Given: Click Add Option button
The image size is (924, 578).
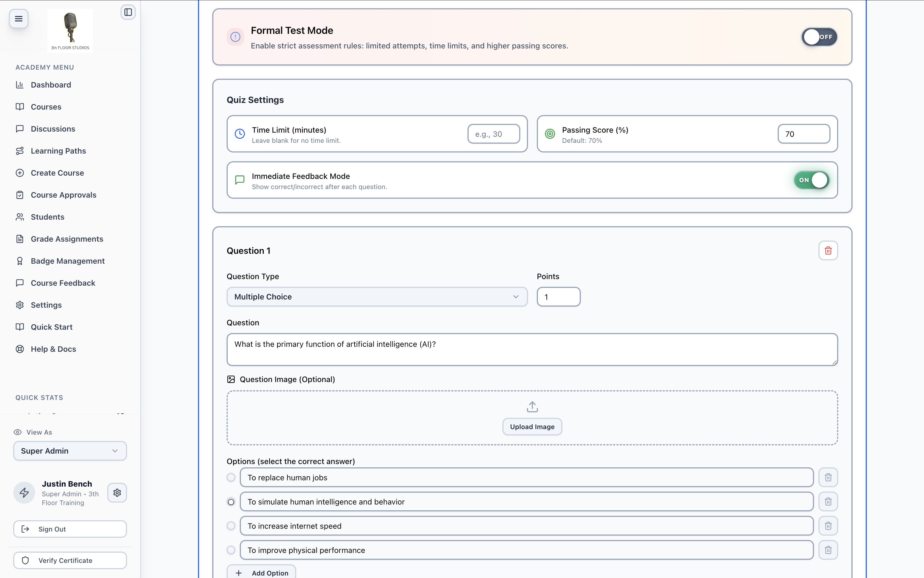Looking at the screenshot, I should 261,572.
